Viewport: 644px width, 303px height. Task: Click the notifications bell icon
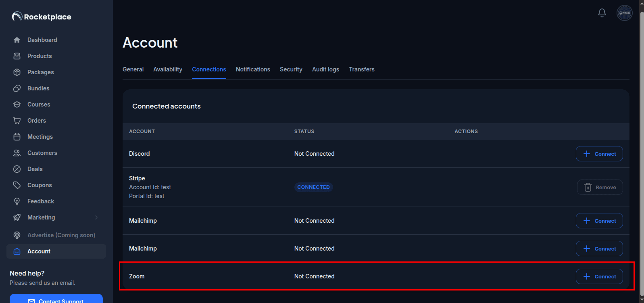(x=602, y=13)
